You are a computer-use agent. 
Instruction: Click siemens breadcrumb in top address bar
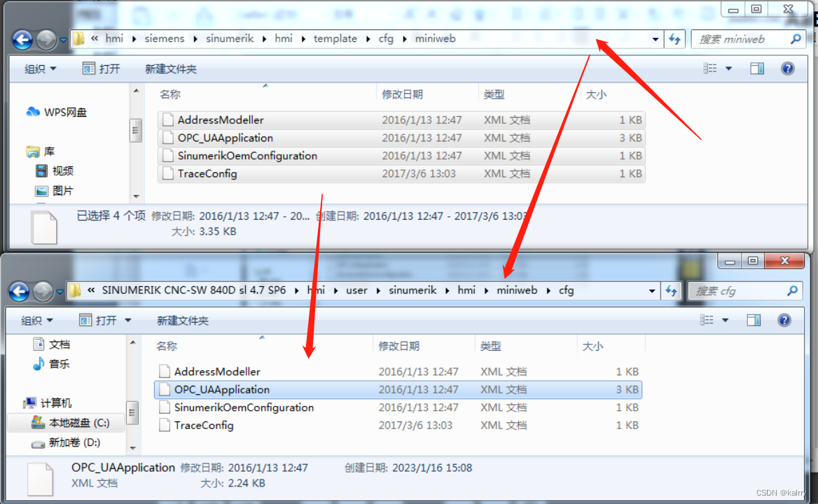tap(165, 38)
